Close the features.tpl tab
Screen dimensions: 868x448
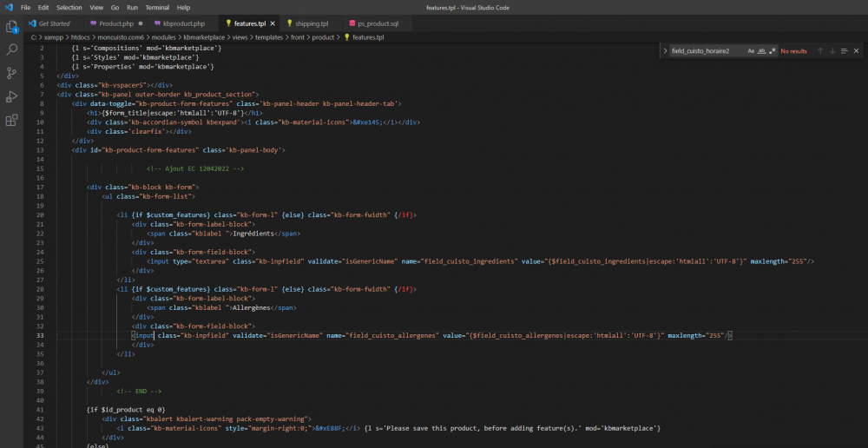[272, 23]
